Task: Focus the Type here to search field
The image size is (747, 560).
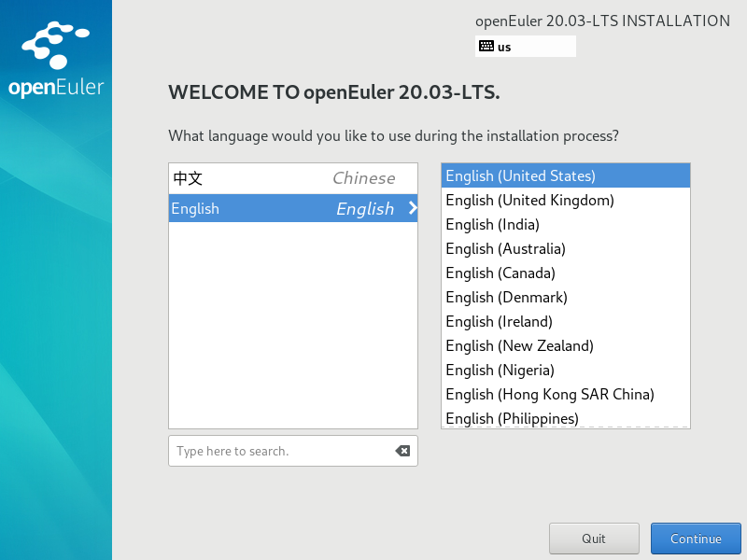Action: tap(293, 451)
